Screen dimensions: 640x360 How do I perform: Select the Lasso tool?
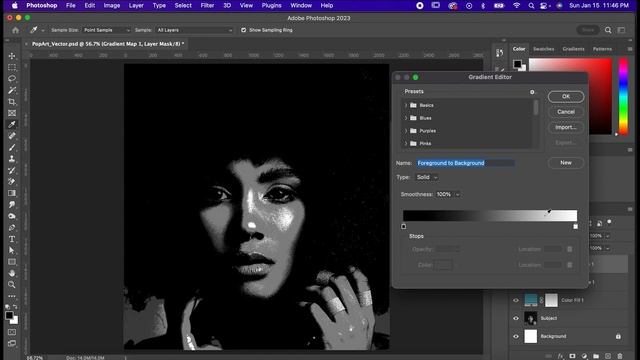12,79
